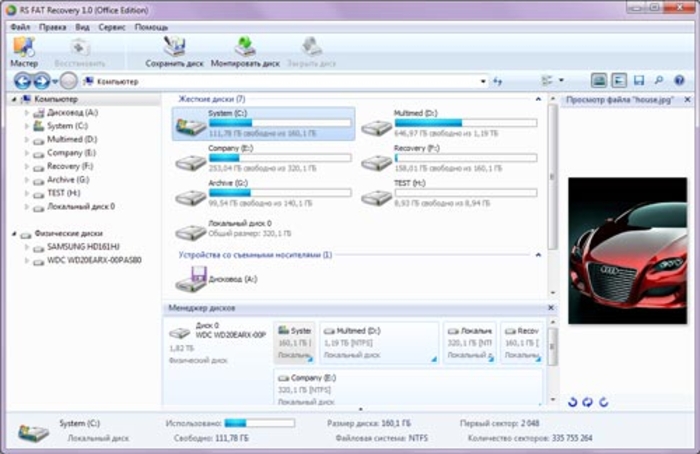
Task: Open the help question mark icon
Action: point(677,80)
